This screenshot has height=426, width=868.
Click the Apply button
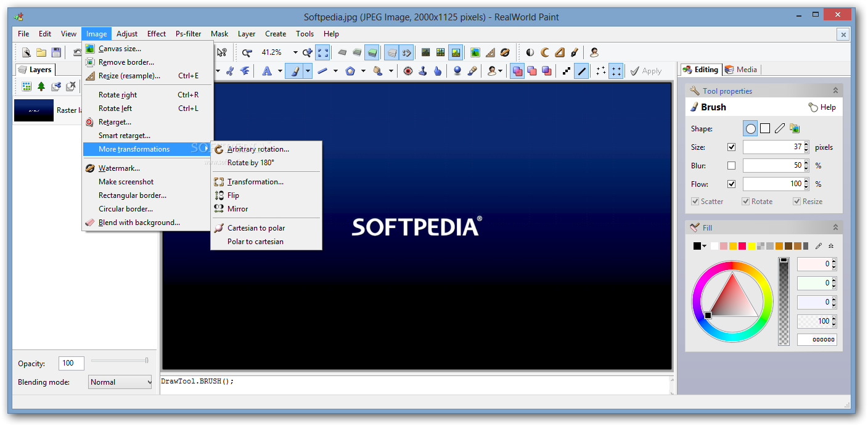pyautogui.click(x=645, y=71)
